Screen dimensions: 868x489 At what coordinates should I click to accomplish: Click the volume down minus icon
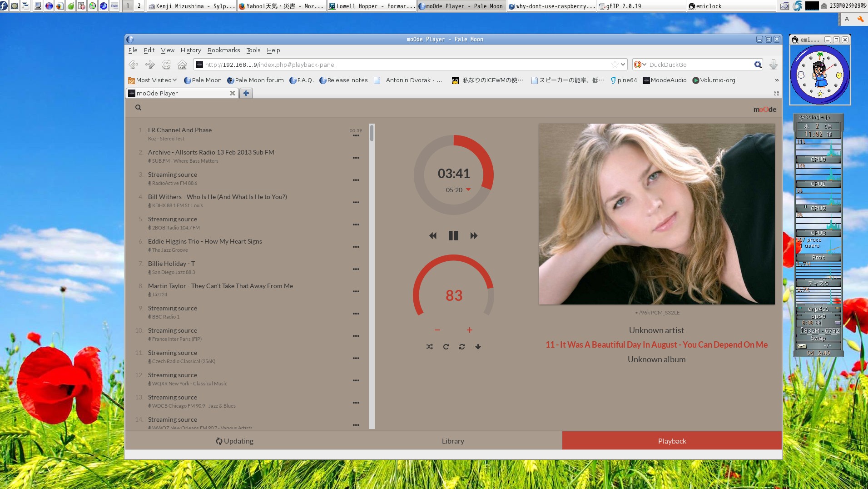pos(437,330)
